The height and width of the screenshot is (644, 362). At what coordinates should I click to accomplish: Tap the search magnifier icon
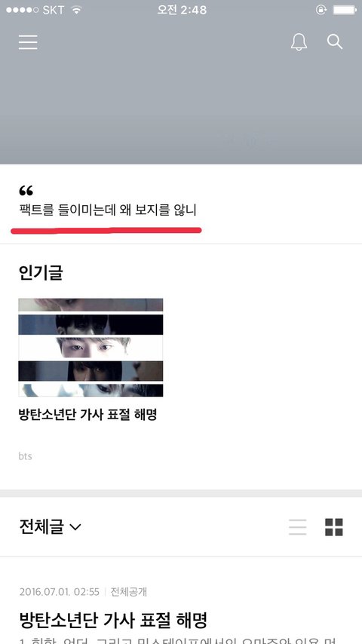point(335,42)
